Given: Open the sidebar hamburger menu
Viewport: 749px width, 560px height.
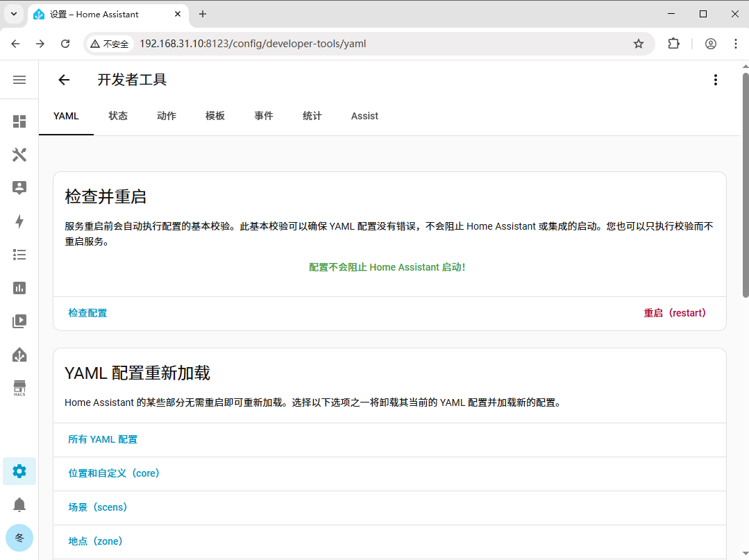Looking at the screenshot, I should coord(19,80).
